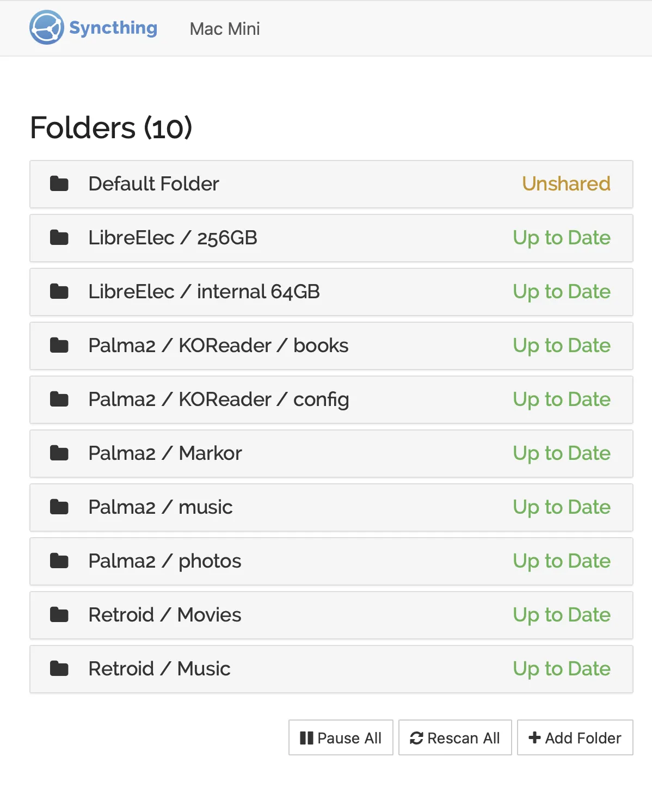
Task: Click the folder icon for LibreElec / 256GB
Action: pyautogui.click(x=59, y=238)
